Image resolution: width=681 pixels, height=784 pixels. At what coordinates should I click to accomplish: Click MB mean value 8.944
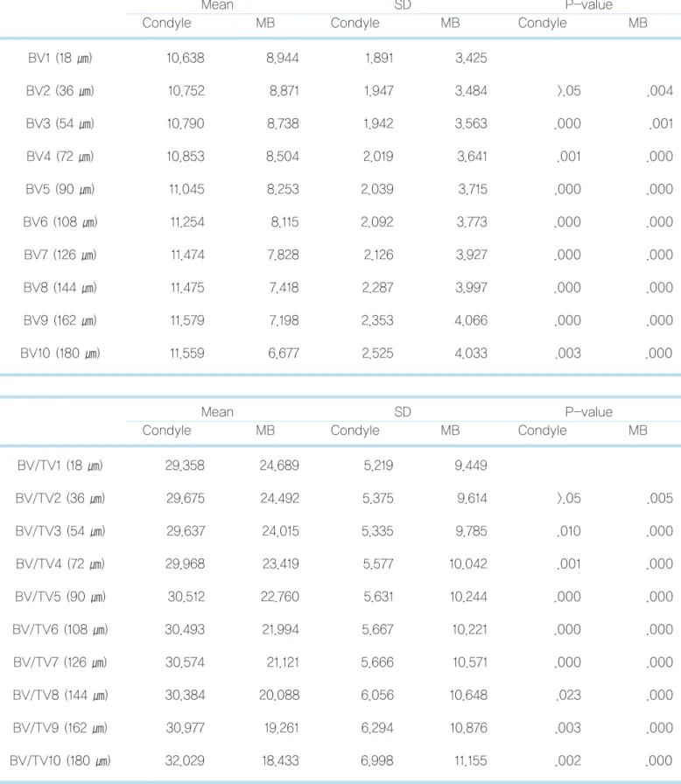[x=282, y=58]
